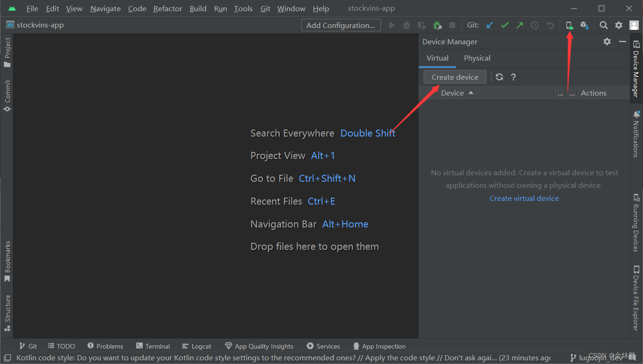Toggle tool window bars status icon

click(x=7, y=358)
